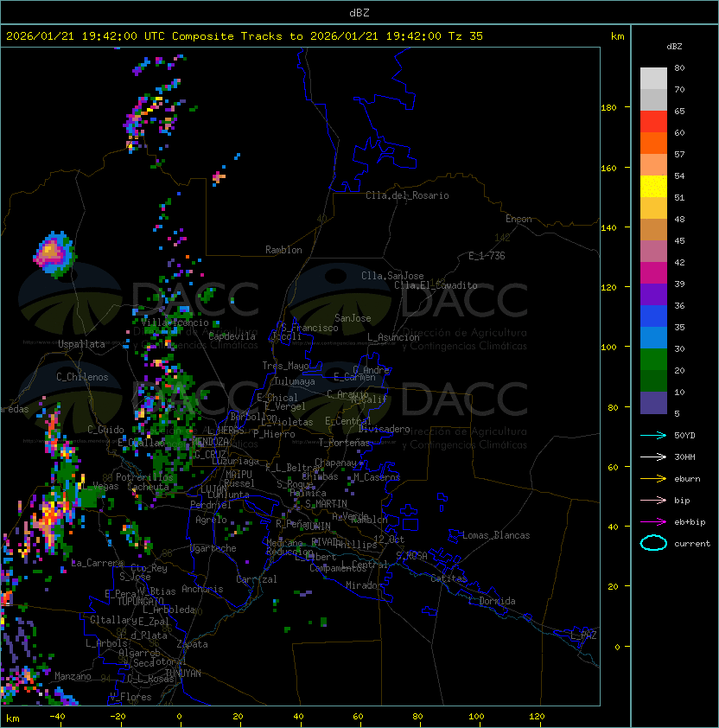Click the 'Zapata' place label

coord(192,644)
